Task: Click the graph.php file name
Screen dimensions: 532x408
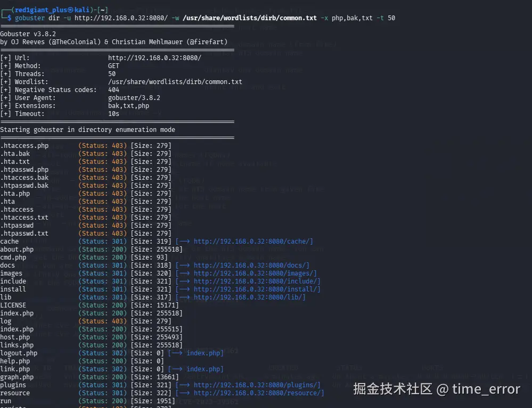Action: pyautogui.click(x=17, y=377)
